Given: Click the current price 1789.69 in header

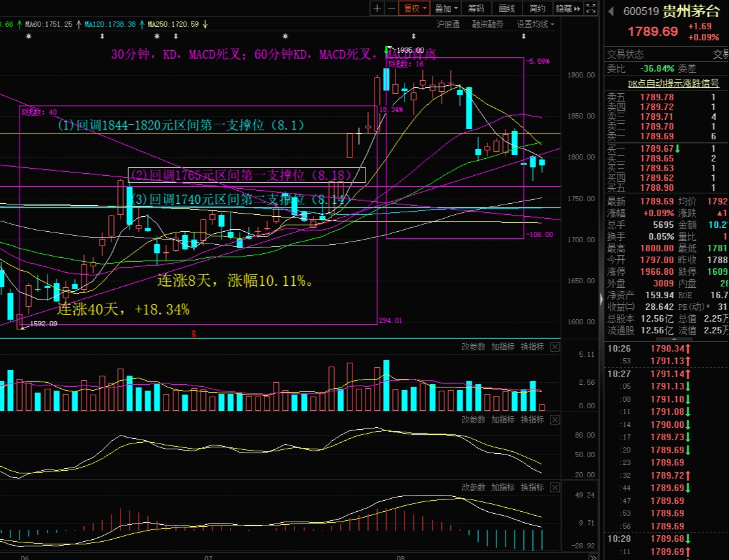Looking at the screenshot, I should click(x=653, y=32).
